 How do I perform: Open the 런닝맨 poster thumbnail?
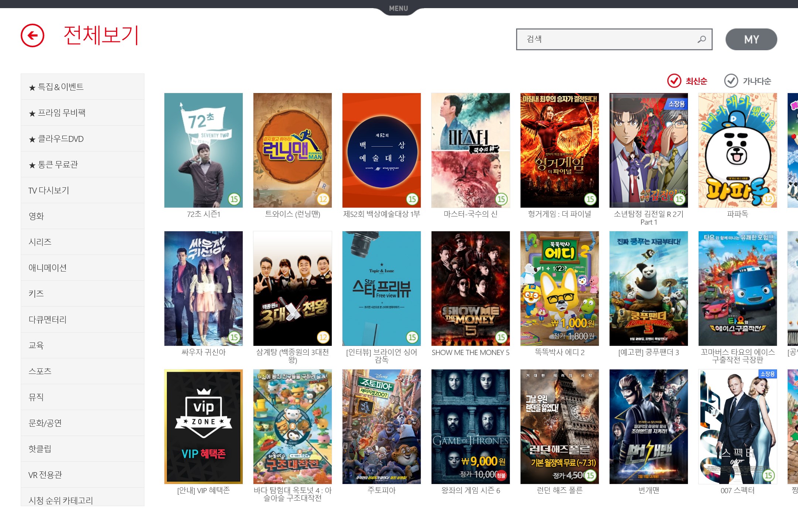pos(292,150)
